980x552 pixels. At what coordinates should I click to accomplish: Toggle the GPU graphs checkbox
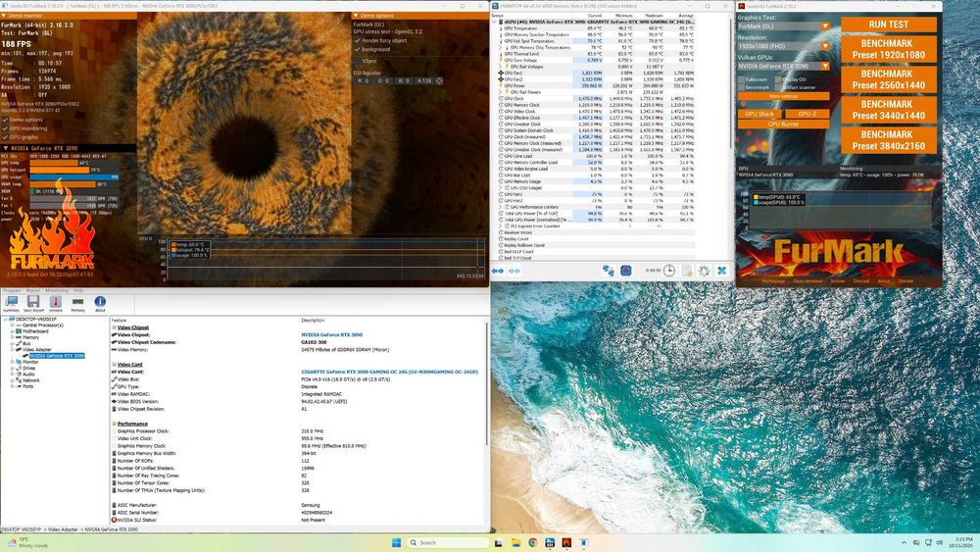click(5, 137)
